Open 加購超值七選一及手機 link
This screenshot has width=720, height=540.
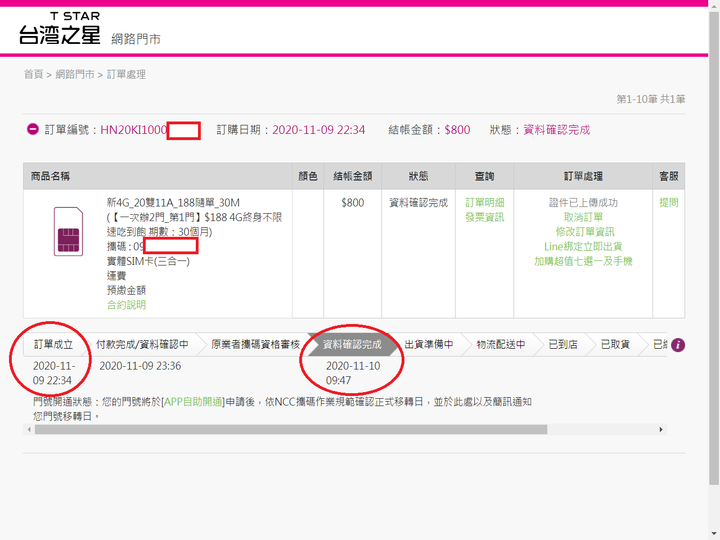pyautogui.click(x=583, y=261)
